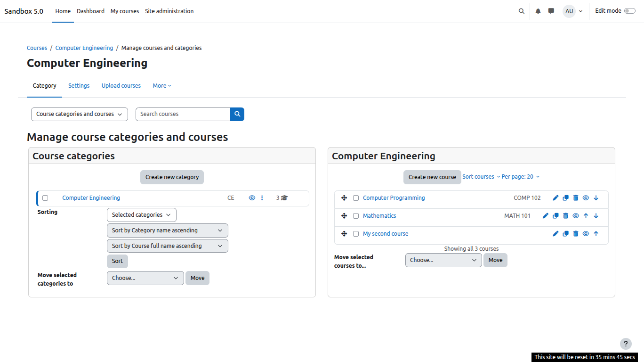Viewport: 644px width, 362px height.
Task: Open the Mathematics course link
Action: (379, 215)
